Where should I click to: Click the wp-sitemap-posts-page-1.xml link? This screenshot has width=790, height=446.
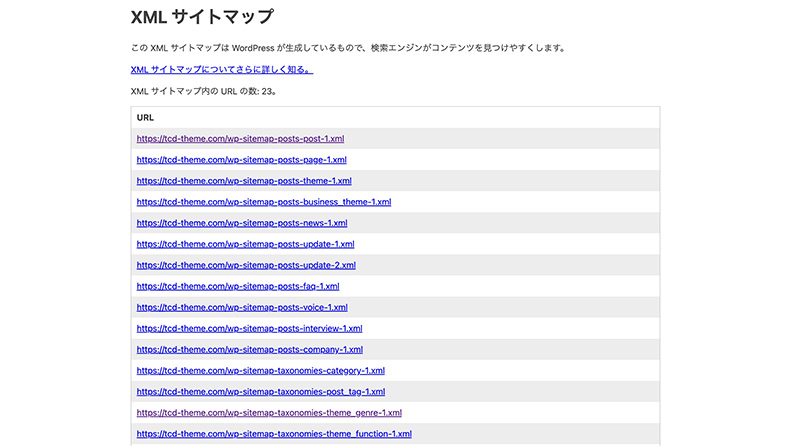point(241,160)
